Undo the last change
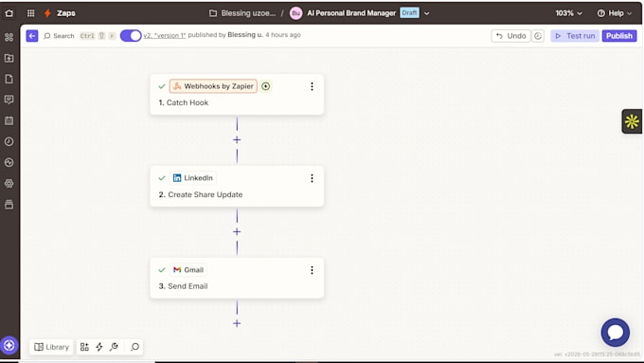 tap(510, 36)
